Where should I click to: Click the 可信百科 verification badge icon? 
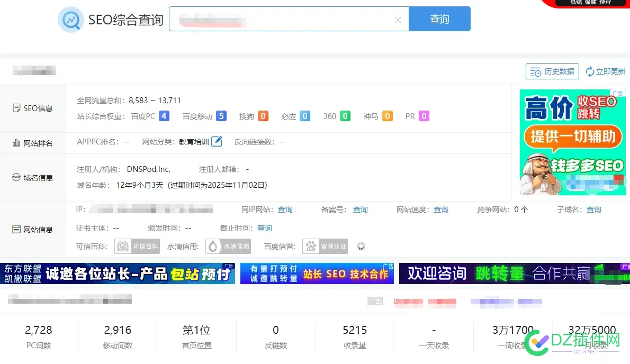(137, 246)
